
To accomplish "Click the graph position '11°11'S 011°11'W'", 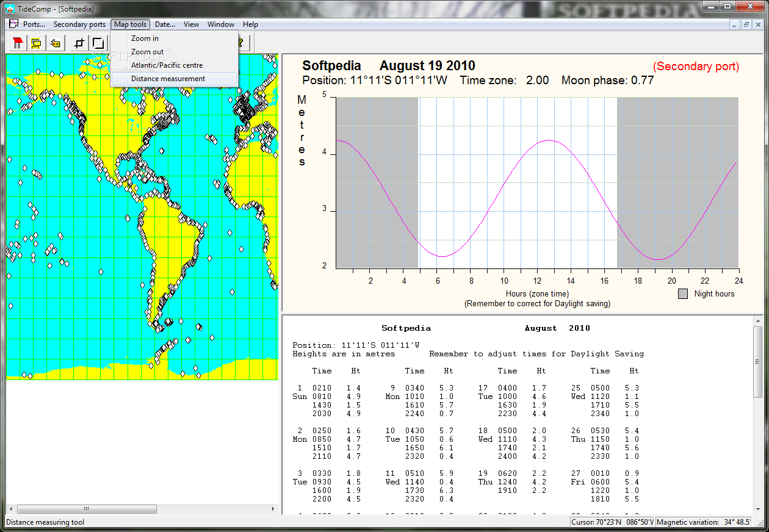I will click(399, 81).
